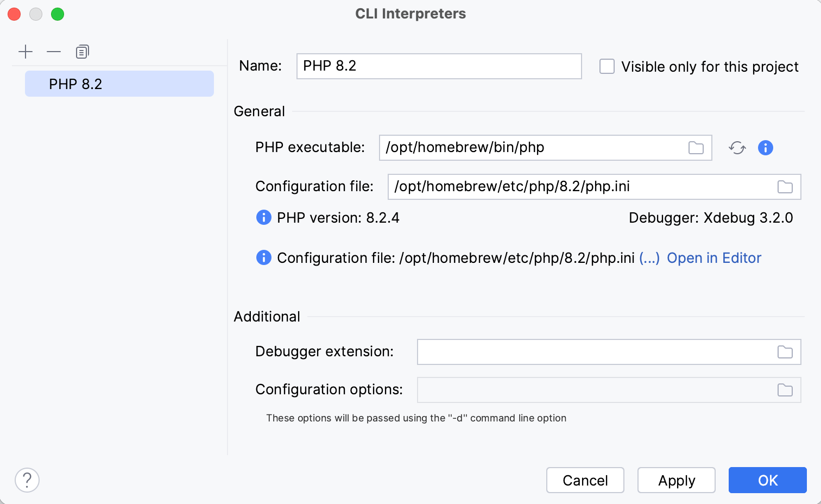Browse for the PHP executable file

(696, 147)
